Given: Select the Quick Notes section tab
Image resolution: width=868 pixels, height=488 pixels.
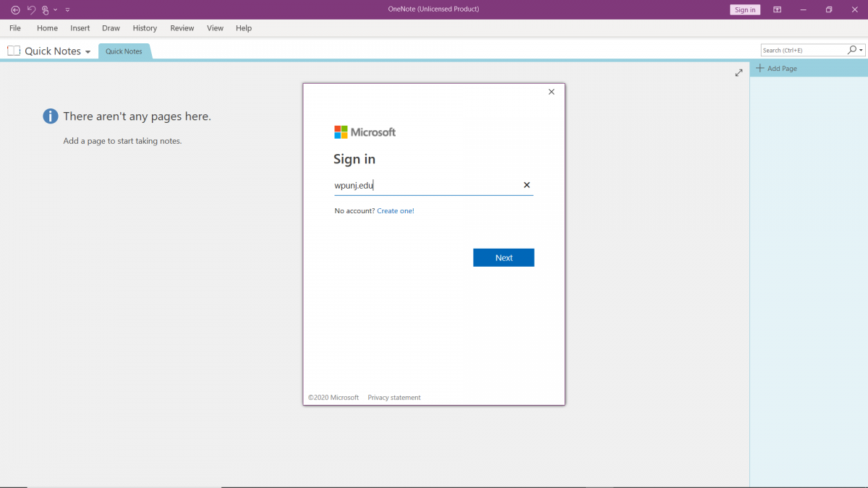Looking at the screenshot, I should [124, 51].
